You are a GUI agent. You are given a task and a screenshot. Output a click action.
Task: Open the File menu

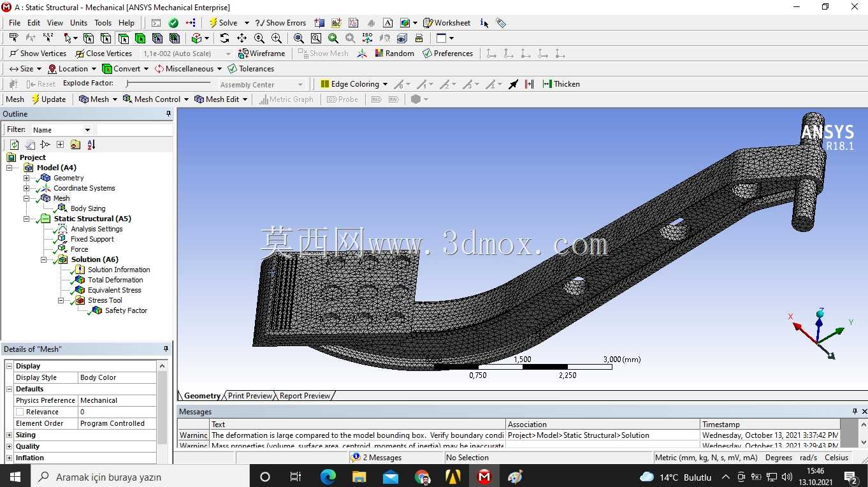click(x=15, y=23)
